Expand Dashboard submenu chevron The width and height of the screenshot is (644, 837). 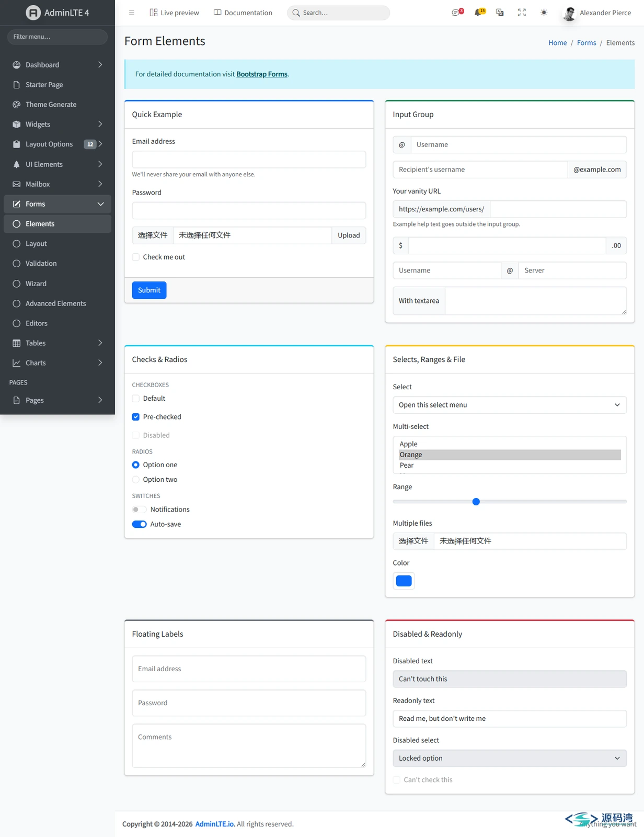(x=100, y=65)
